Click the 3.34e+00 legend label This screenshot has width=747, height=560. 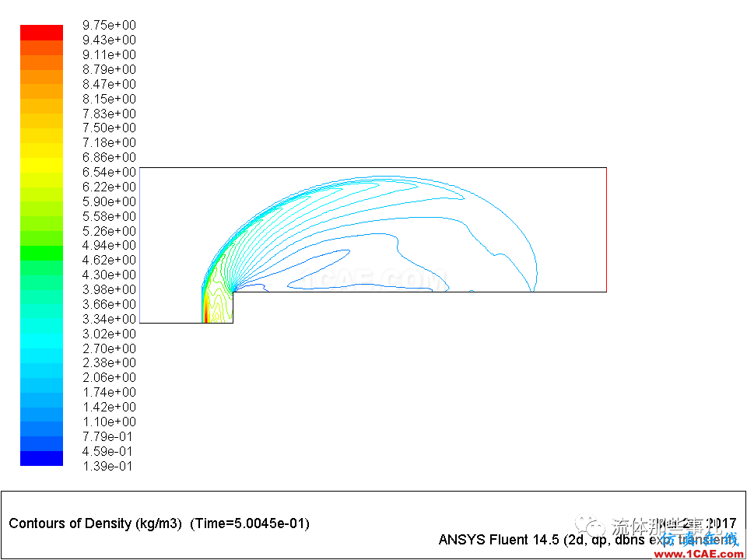[x=109, y=319]
